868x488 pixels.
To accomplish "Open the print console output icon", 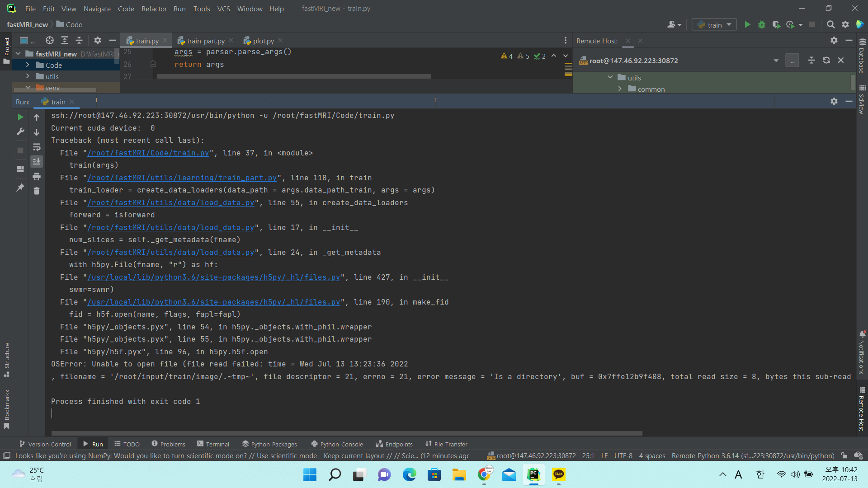I will pyautogui.click(x=37, y=177).
